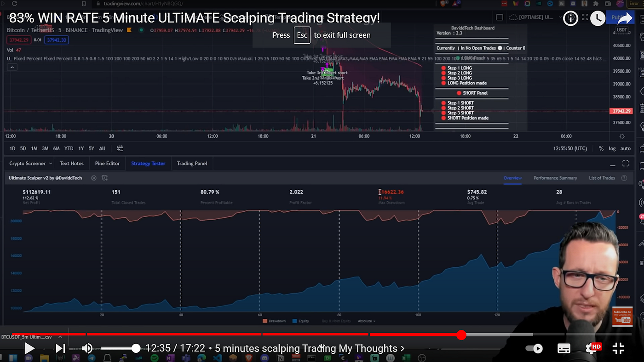The height and width of the screenshot is (362, 644).
Task: Open the List of Trades view
Action: tap(602, 178)
